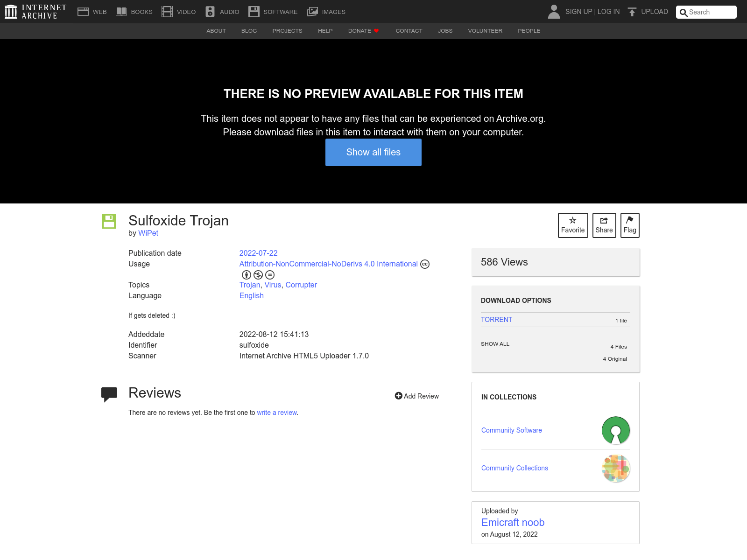
Task: Click the write a review link
Action: point(277,413)
